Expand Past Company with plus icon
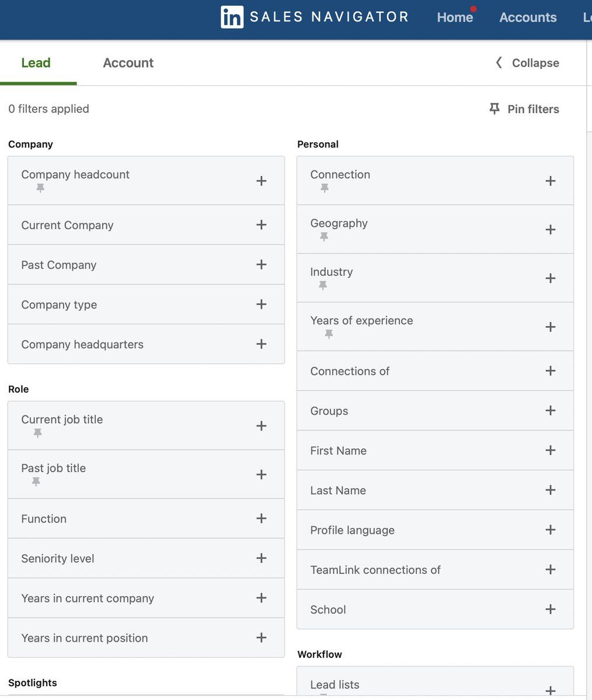The height and width of the screenshot is (700, 592). (262, 264)
